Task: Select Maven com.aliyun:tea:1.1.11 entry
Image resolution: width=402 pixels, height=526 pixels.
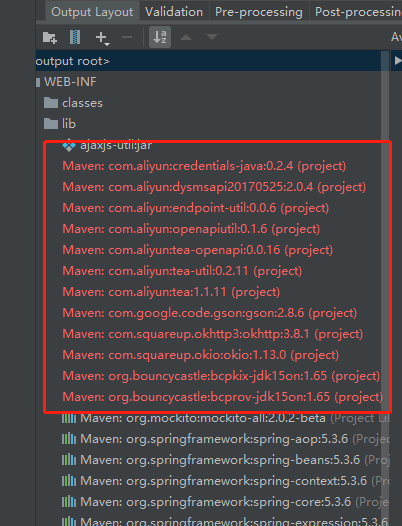Action: (171, 292)
